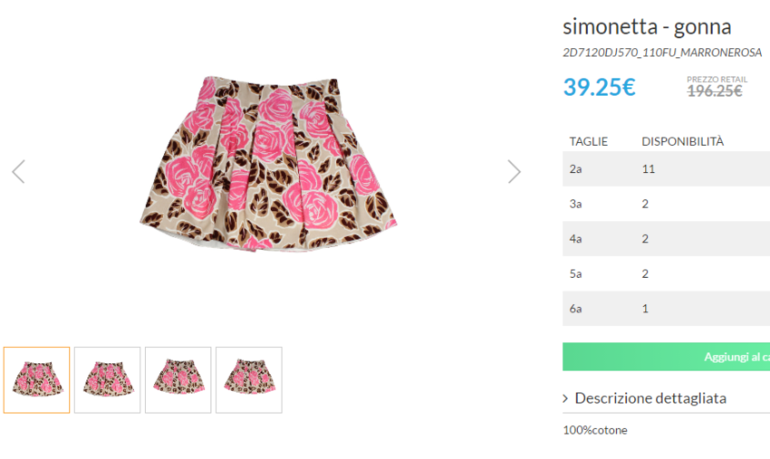The image size is (770, 459).
Task: Expand Descrizione dettagliata section
Action: coord(650,398)
